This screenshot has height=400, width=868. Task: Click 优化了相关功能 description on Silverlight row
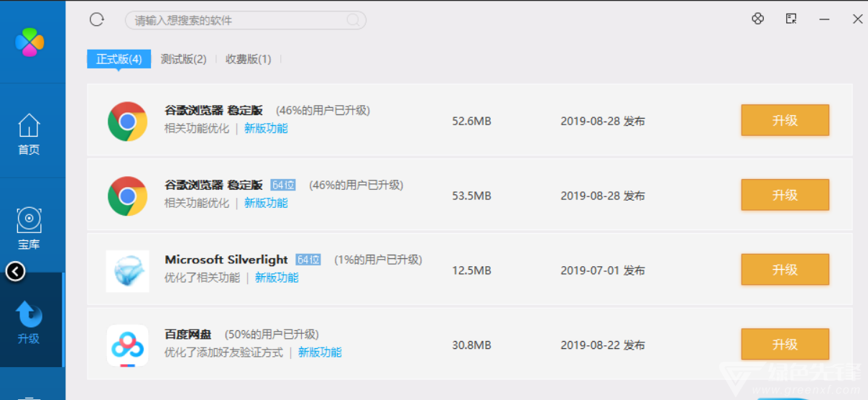coord(202,278)
